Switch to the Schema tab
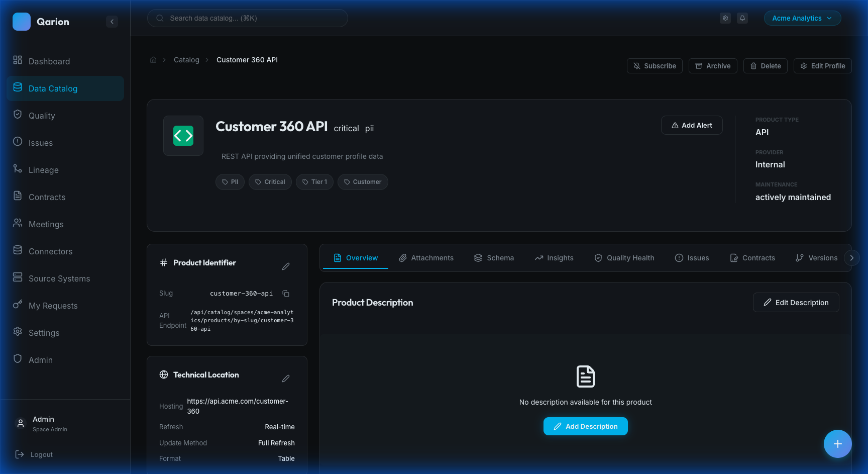This screenshot has width=868, height=474. (x=494, y=258)
